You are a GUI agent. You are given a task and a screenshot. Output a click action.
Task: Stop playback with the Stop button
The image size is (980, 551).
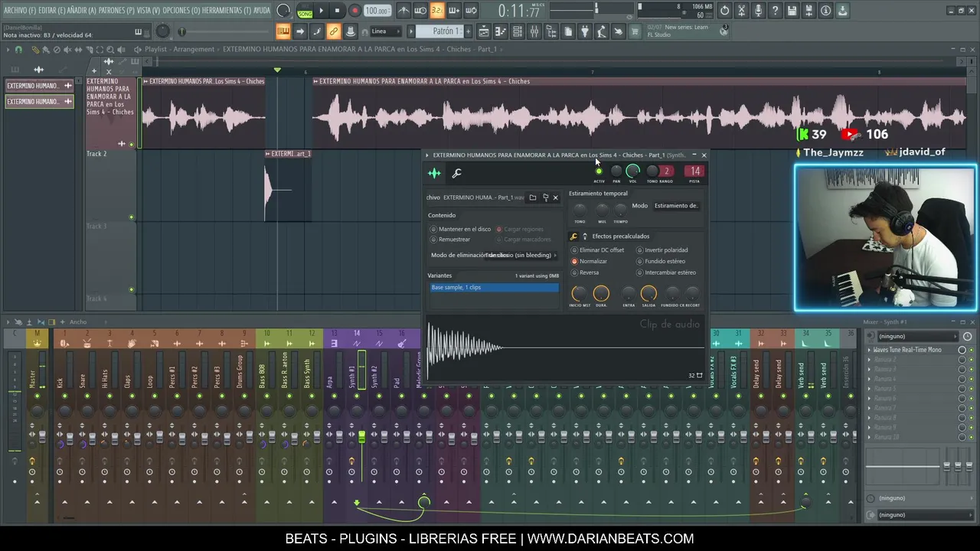pyautogui.click(x=337, y=11)
